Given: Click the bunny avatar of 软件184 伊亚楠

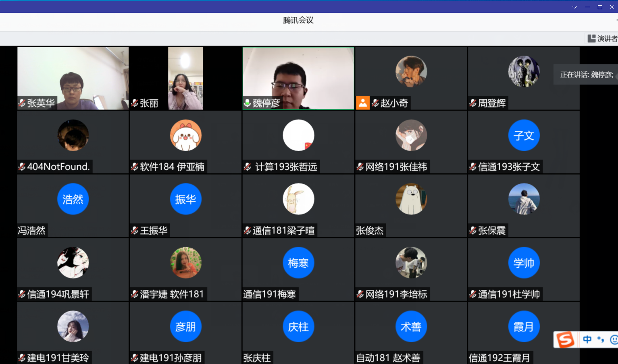Looking at the screenshot, I should (185, 135).
